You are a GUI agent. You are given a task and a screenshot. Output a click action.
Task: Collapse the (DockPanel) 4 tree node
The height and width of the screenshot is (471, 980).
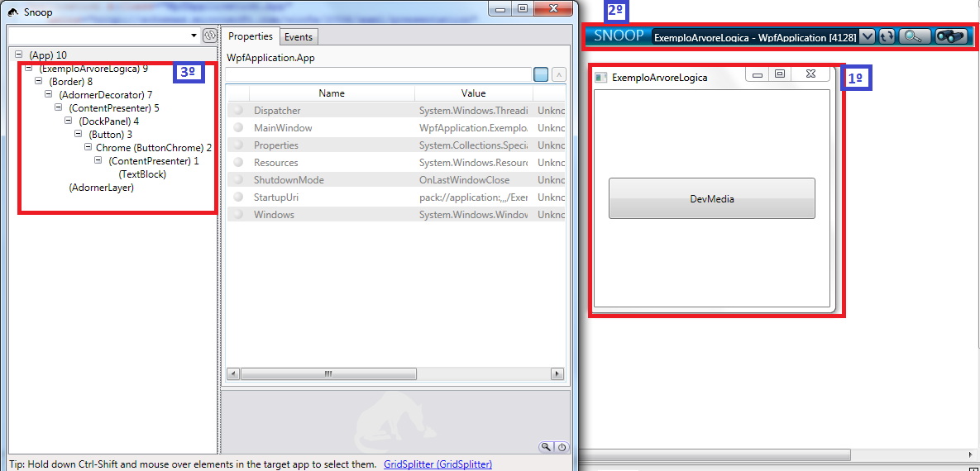click(x=69, y=121)
